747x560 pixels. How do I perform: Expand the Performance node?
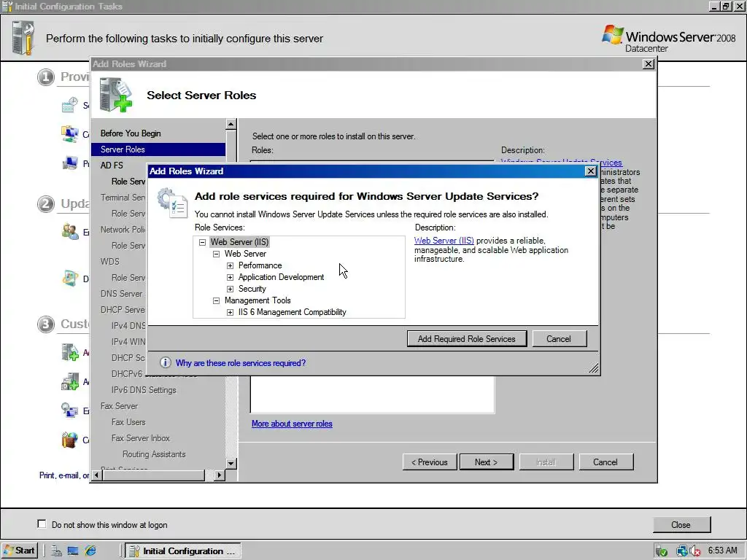click(x=230, y=265)
